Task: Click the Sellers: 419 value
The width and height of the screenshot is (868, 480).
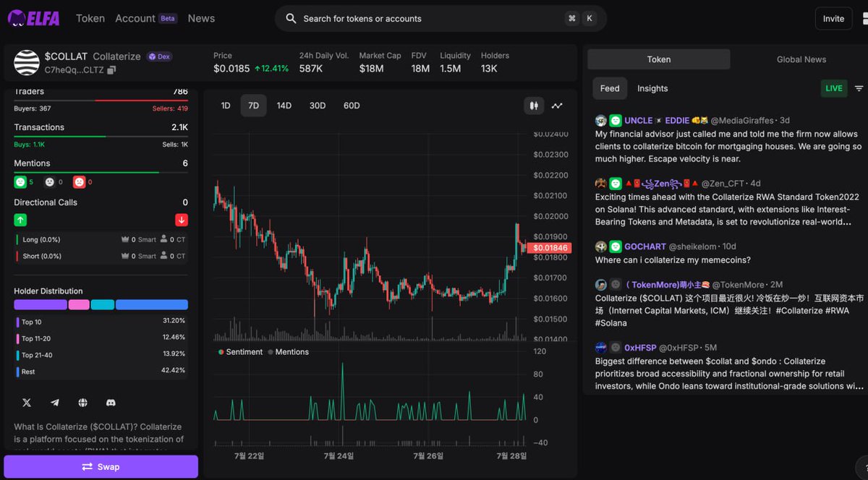Action: pyautogui.click(x=170, y=108)
